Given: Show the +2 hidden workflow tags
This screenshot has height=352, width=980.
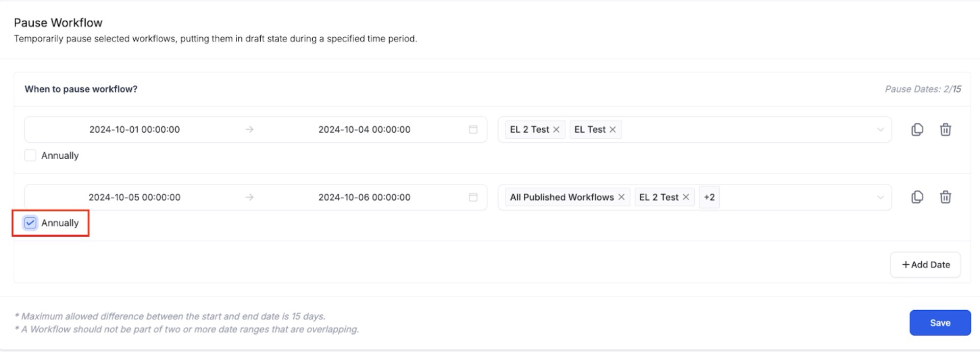Looking at the screenshot, I should tap(709, 197).
